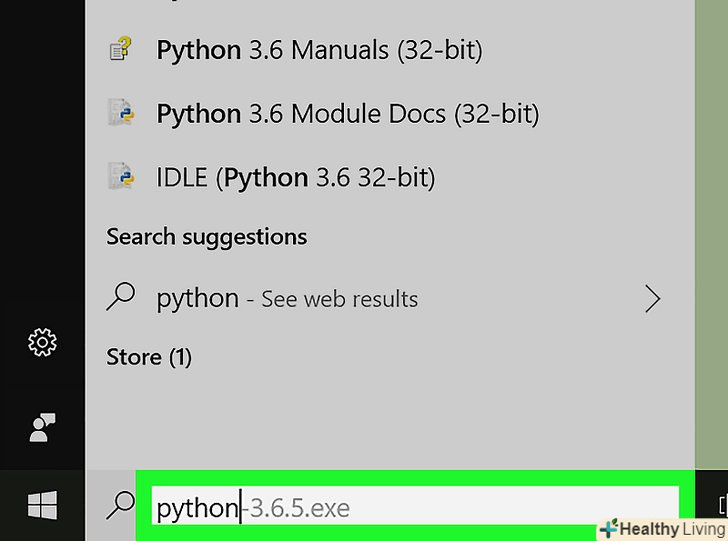This screenshot has height=541, width=728.
Task: Open Settings with the gear icon
Action: pyautogui.click(x=42, y=344)
